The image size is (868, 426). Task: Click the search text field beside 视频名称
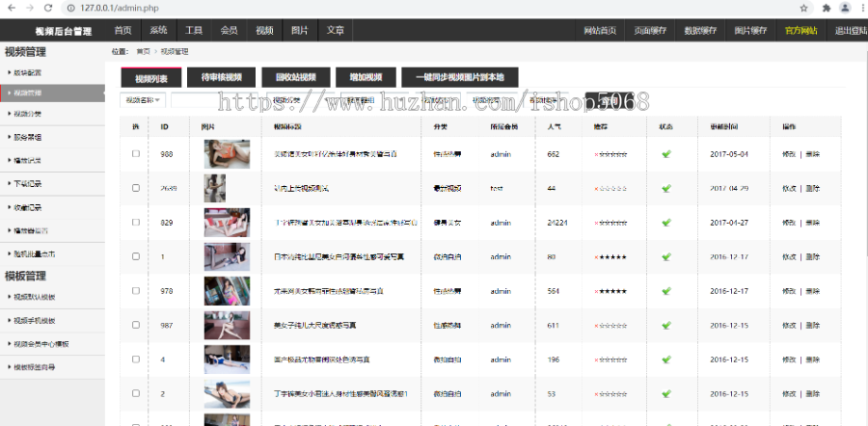219,99
